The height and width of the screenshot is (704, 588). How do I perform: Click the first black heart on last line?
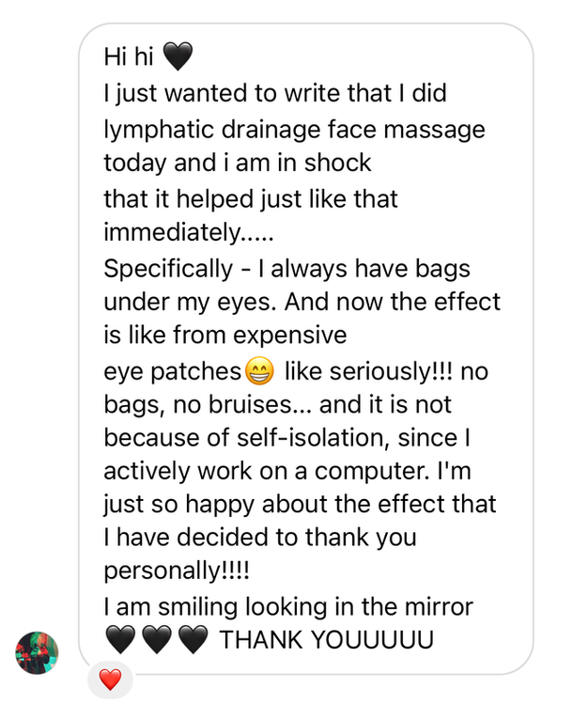(120, 641)
